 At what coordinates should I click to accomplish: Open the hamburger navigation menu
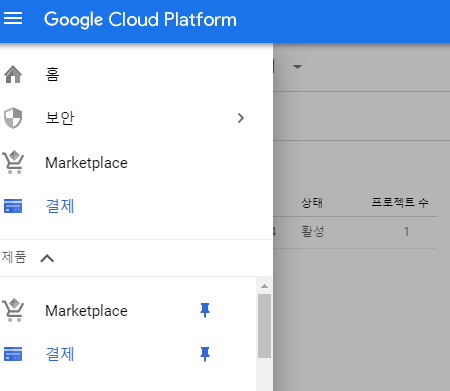click(13, 18)
